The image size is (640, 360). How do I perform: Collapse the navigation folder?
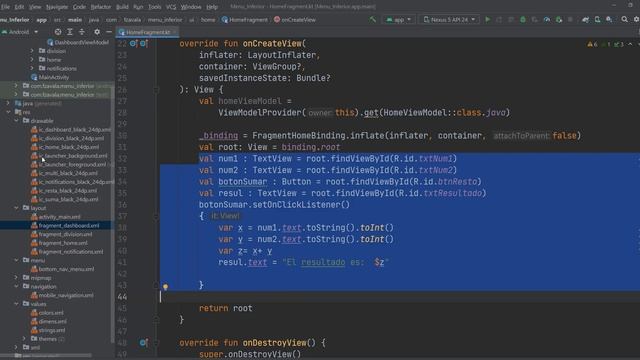click(16, 286)
